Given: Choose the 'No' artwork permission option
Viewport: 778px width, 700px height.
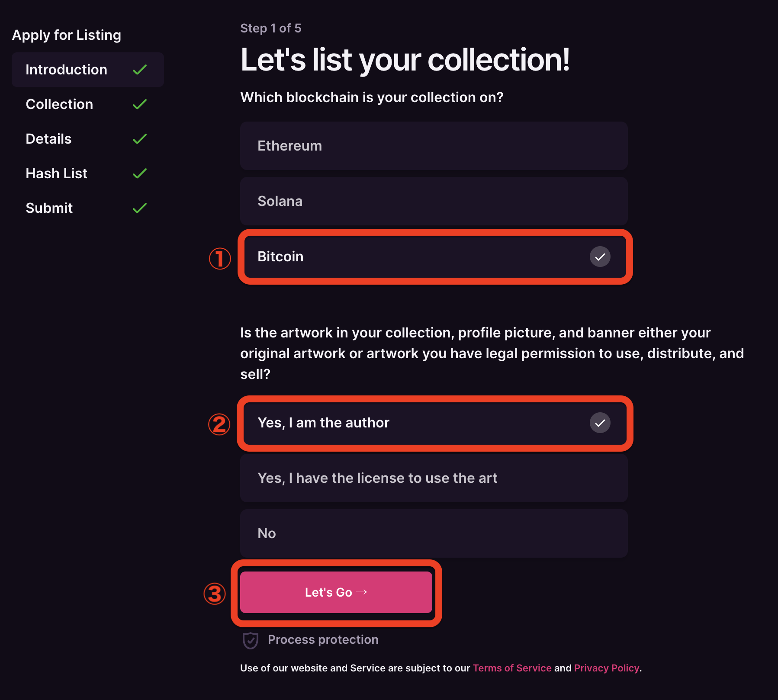Looking at the screenshot, I should point(434,533).
